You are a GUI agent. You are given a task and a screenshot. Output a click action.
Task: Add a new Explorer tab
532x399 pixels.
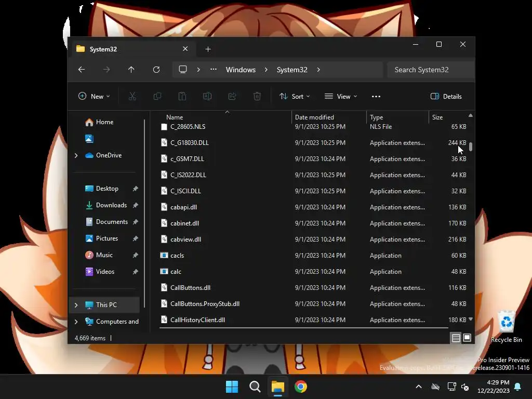tap(208, 49)
